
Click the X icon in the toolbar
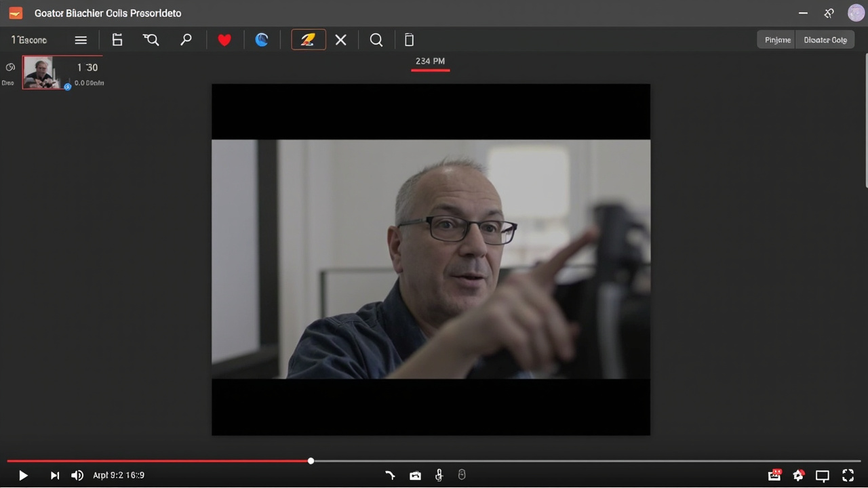[x=341, y=40]
